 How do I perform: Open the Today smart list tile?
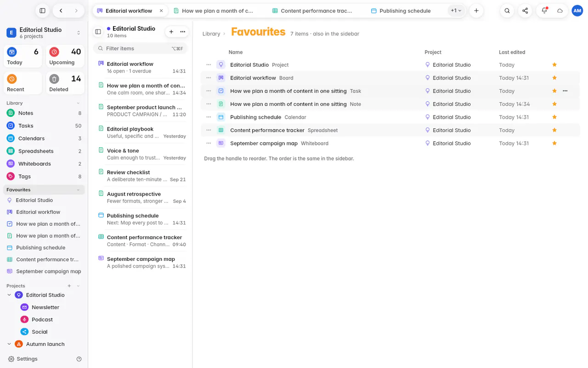click(x=23, y=56)
